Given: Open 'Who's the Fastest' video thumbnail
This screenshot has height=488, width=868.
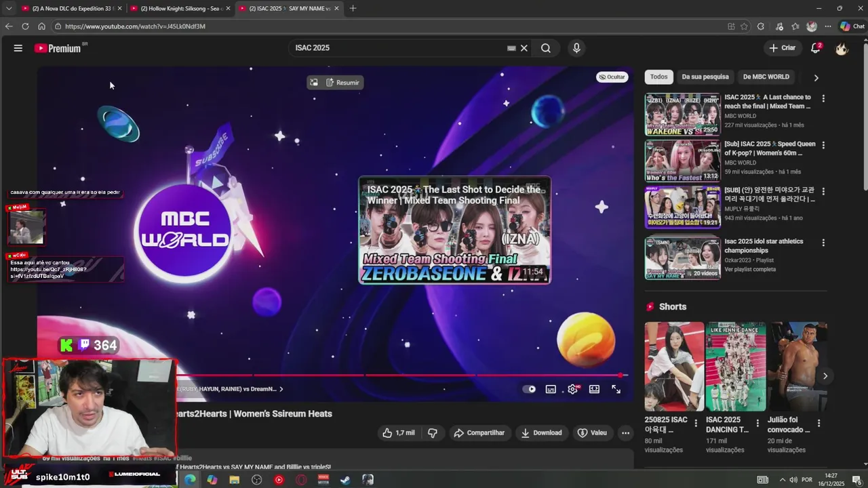Looking at the screenshot, I should coord(682,161).
